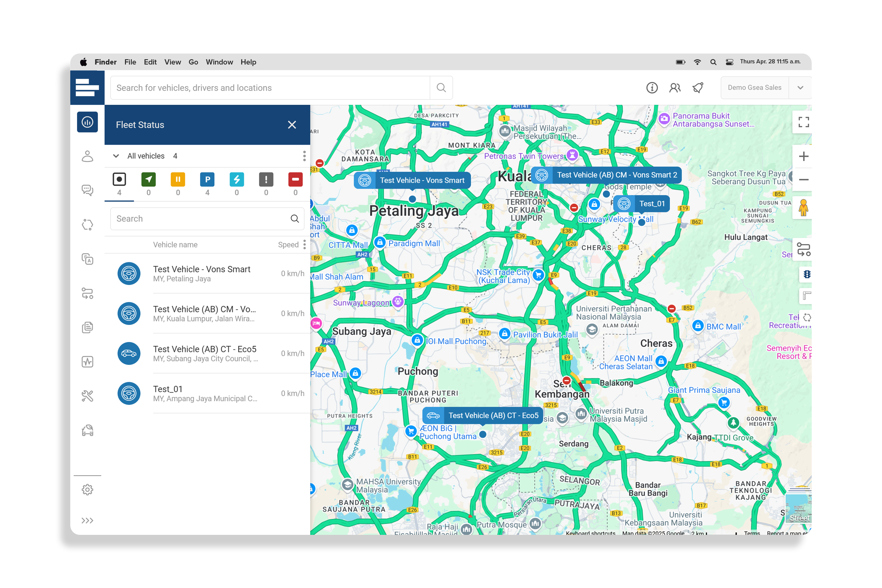The height and width of the screenshot is (588, 882).
Task: Open the Apple menu
Action: pos(84,62)
